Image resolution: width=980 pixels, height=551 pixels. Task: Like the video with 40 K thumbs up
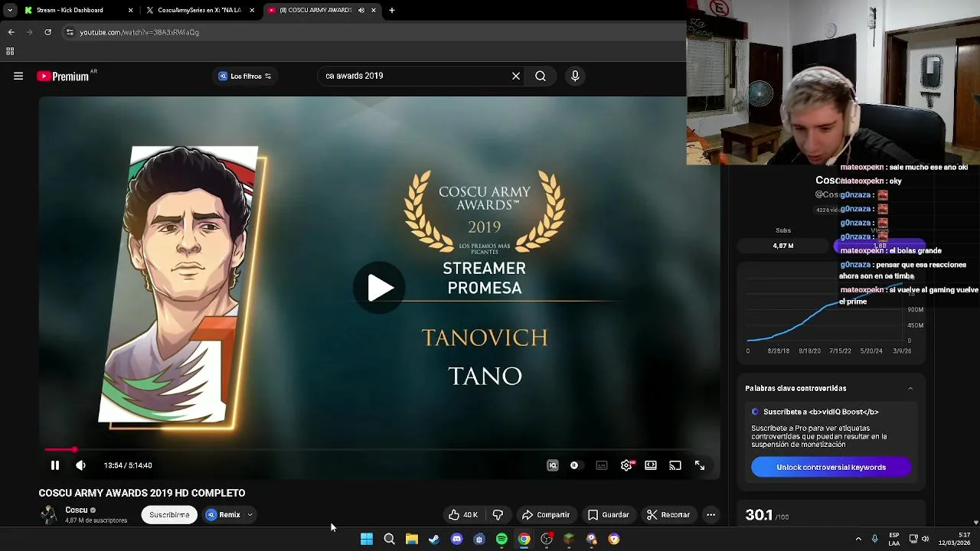(x=463, y=515)
